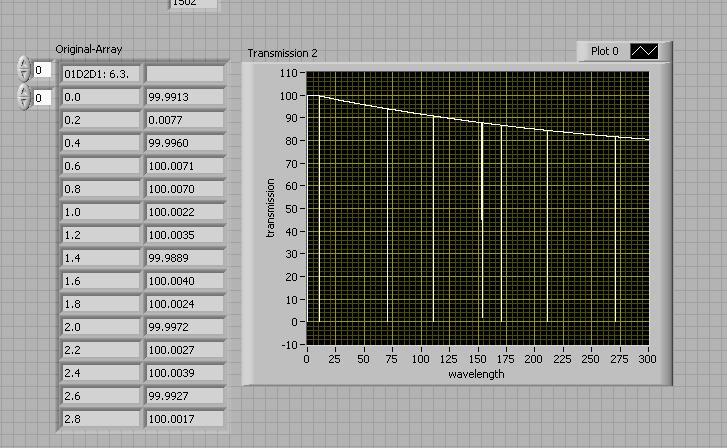This screenshot has height=448, width=727.
Task: Select the cell with value 99.9913
Action: pos(185,97)
